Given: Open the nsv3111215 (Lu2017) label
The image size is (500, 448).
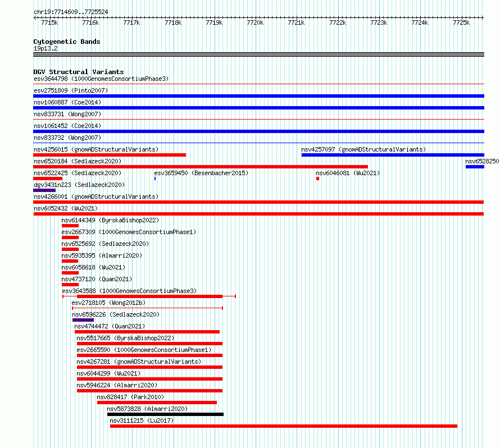Looking at the screenshot, I should coord(142,420).
